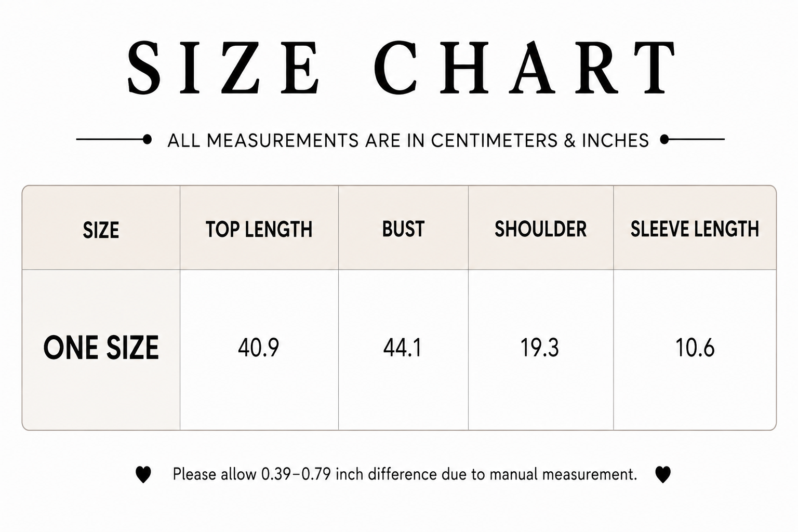Click the SIZE CHART title
The height and width of the screenshot is (532, 798).
[402, 68]
